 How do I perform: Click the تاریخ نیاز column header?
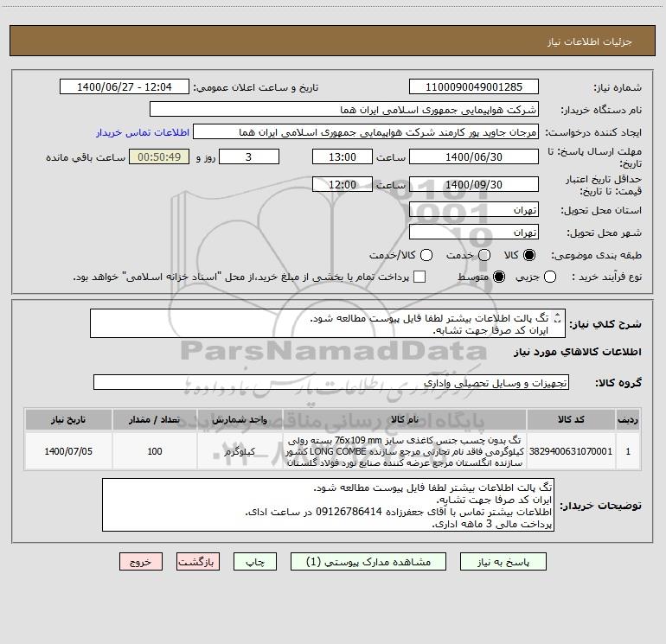point(68,419)
